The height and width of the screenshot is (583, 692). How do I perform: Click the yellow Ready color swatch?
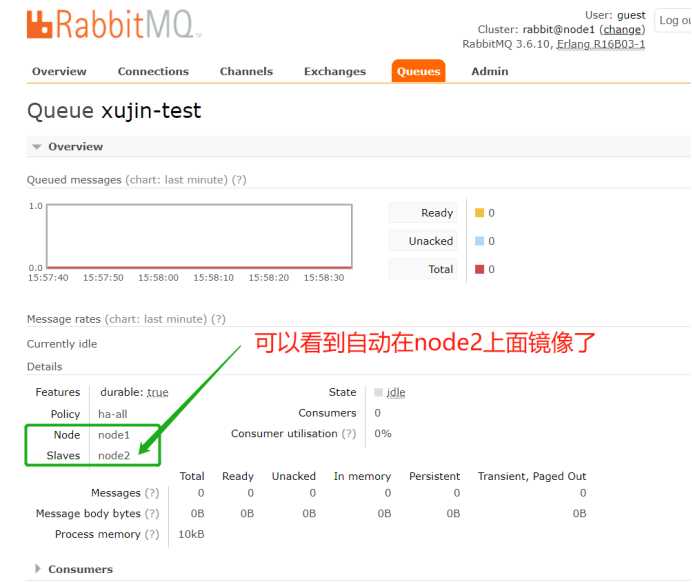[479, 213]
